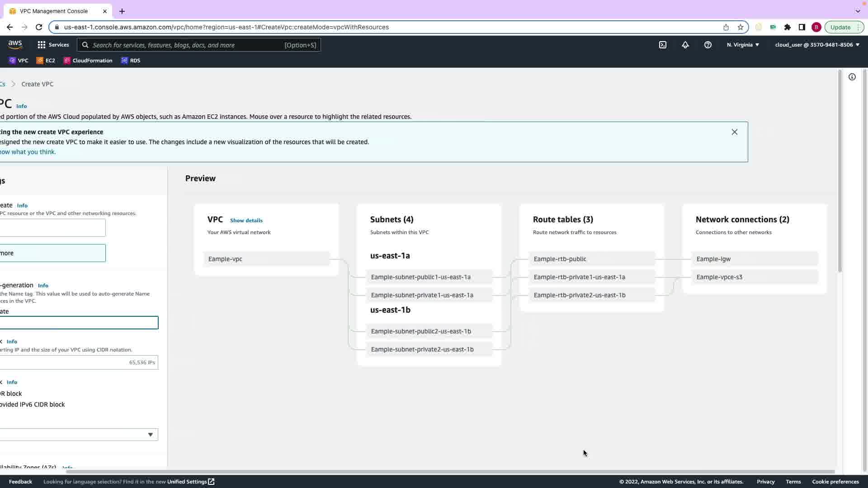The width and height of the screenshot is (868, 488).
Task: Open the tenancy dropdown arrow
Action: (151, 435)
